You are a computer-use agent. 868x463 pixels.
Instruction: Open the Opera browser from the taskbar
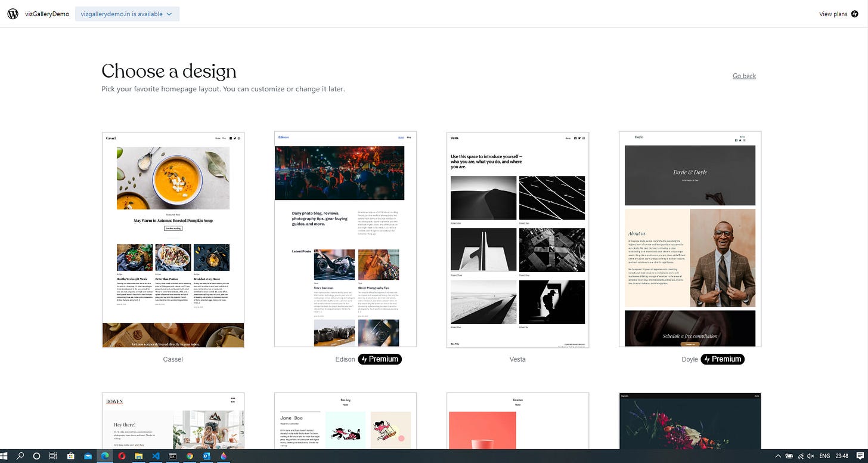122,456
